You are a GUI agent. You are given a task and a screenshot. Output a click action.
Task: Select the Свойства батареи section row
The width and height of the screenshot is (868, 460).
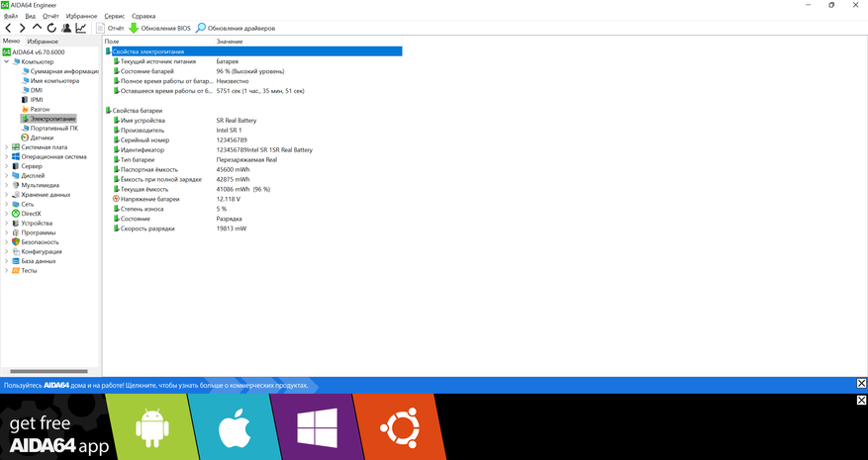click(253, 111)
